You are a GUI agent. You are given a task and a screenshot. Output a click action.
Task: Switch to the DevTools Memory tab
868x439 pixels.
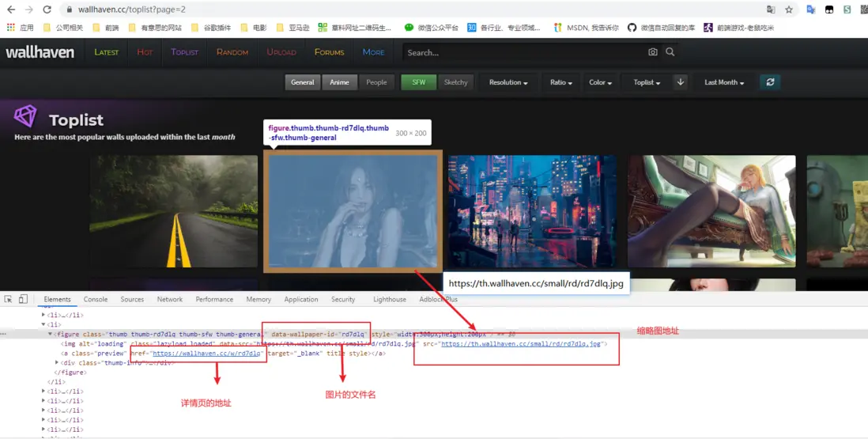(x=259, y=299)
